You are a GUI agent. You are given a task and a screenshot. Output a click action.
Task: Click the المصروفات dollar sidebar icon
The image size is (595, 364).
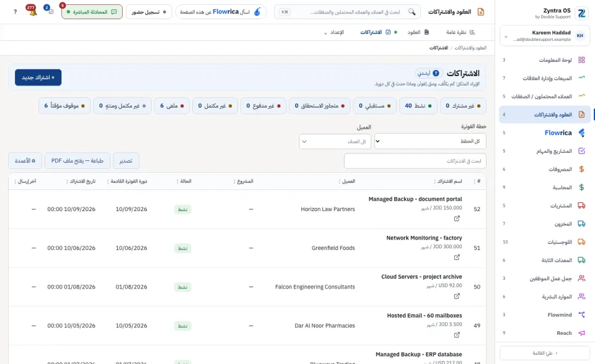point(581,169)
